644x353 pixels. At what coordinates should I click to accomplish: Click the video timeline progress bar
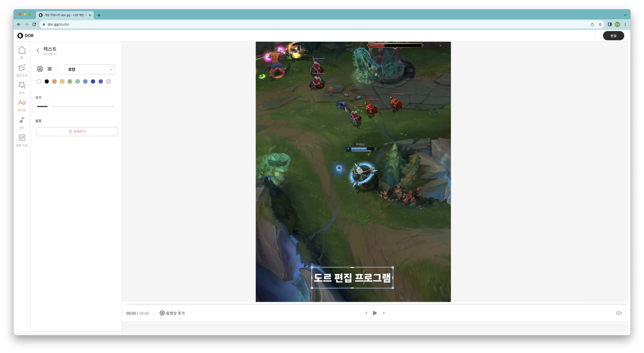coord(375,304)
